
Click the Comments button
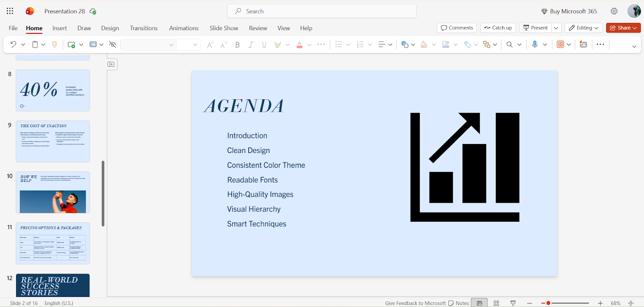click(x=457, y=28)
